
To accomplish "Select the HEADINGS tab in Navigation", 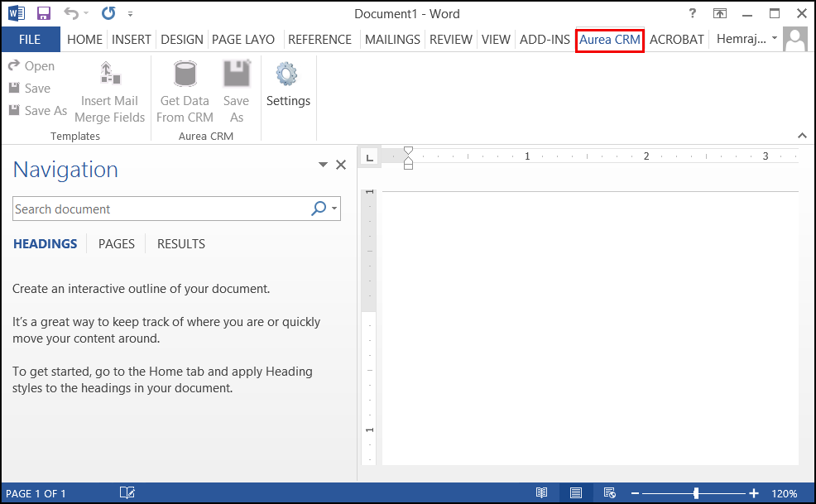I will 46,243.
